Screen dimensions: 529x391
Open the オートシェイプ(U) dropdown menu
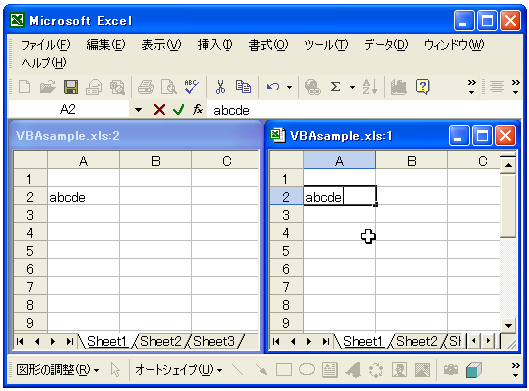178,370
